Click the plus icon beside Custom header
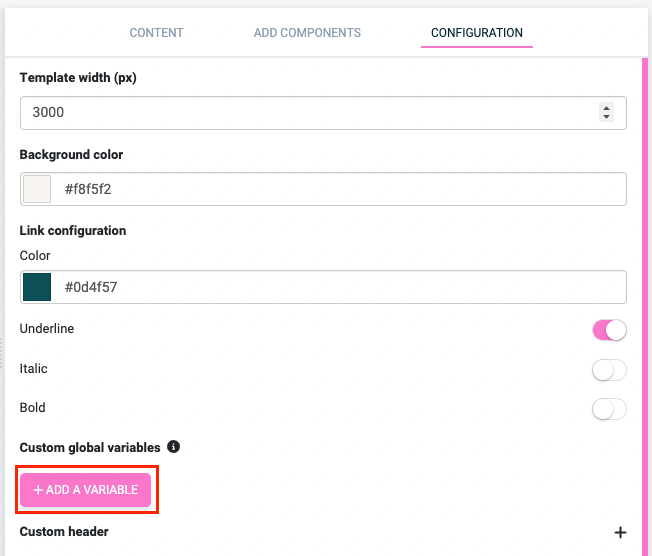The image size is (652, 556). [x=620, y=533]
